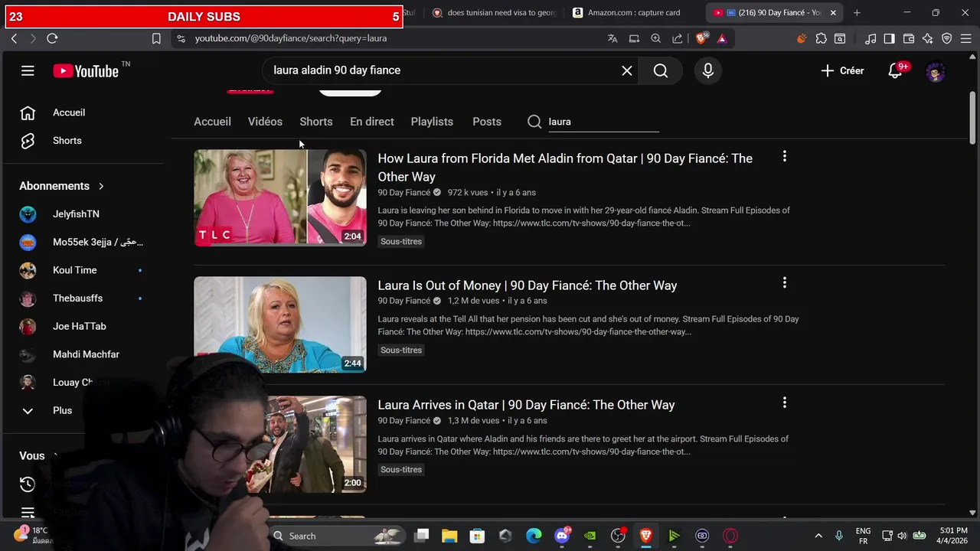Toggle the browser sidebar panel
The height and width of the screenshot is (551, 980).
(x=889, y=38)
